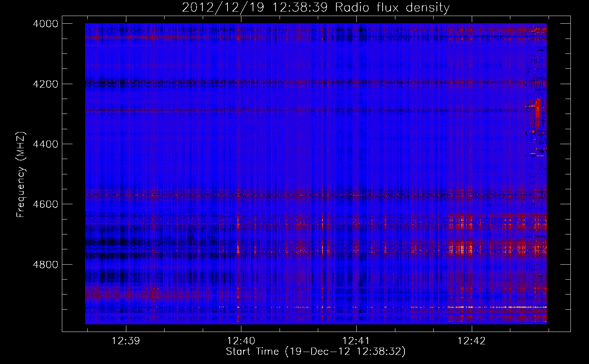
Task: Click the 12:40 time tick label
Action: (x=241, y=341)
